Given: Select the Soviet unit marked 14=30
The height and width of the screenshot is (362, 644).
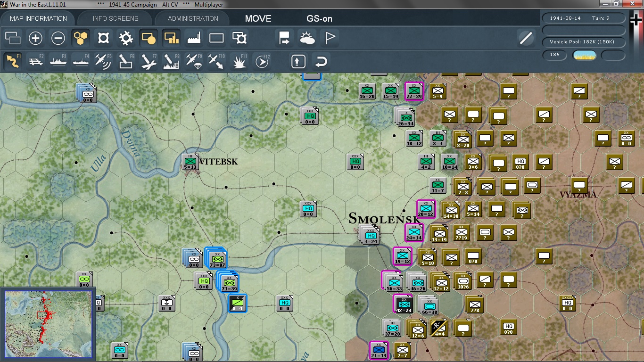Looking at the screenshot, I should 451,210.
